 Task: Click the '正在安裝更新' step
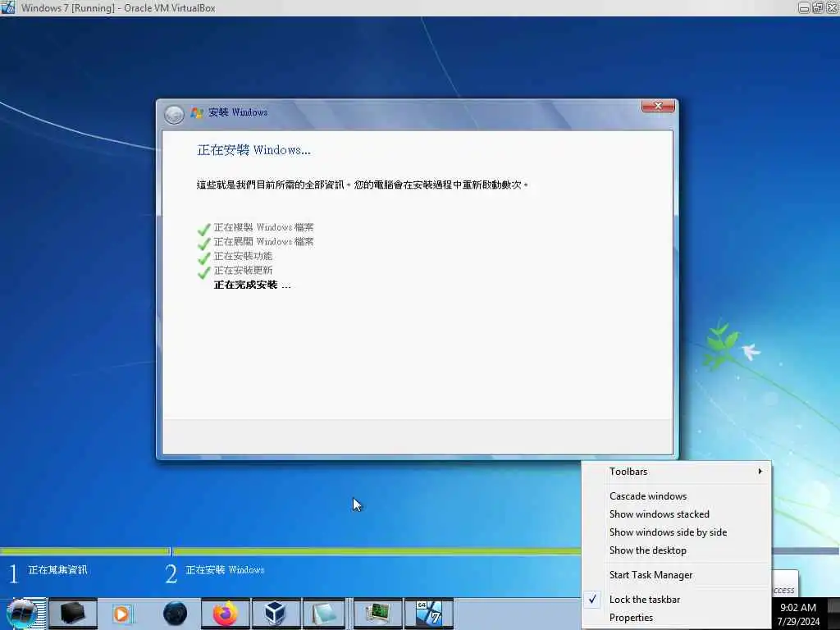243,271
